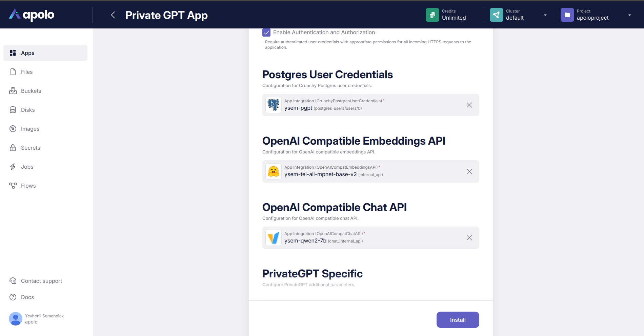Navigate to Secrets in the sidebar
Image resolution: width=644 pixels, height=336 pixels.
point(31,148)
